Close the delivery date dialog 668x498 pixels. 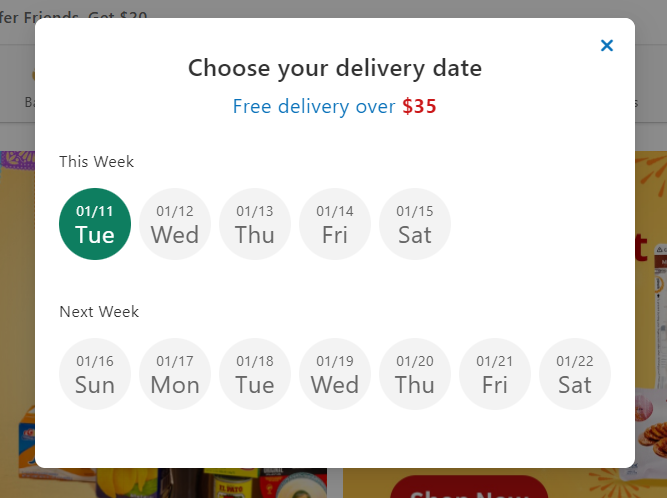[x=607, y=45]
